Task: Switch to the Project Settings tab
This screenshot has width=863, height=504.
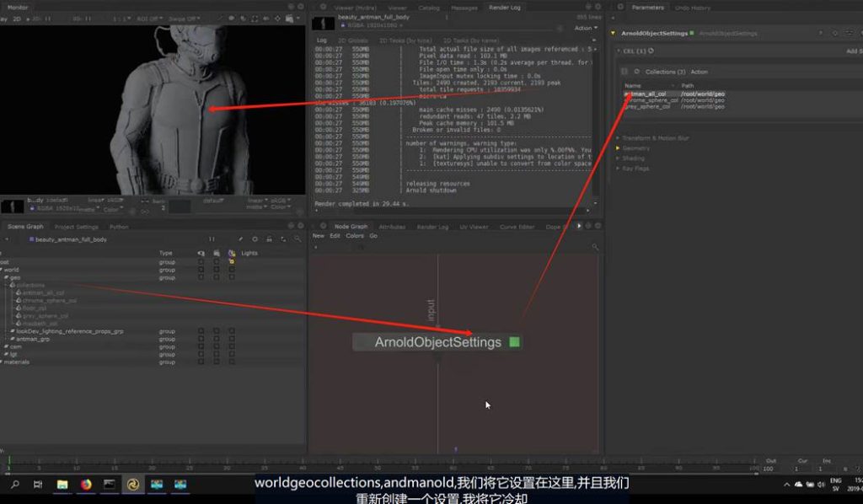Action: click(x=76, y=227)
